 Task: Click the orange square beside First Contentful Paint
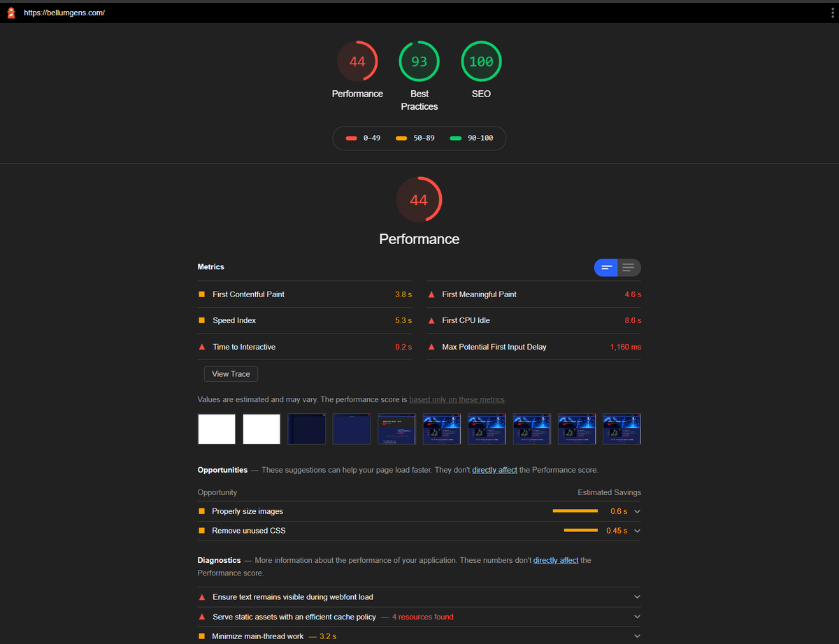pos(202,294)
